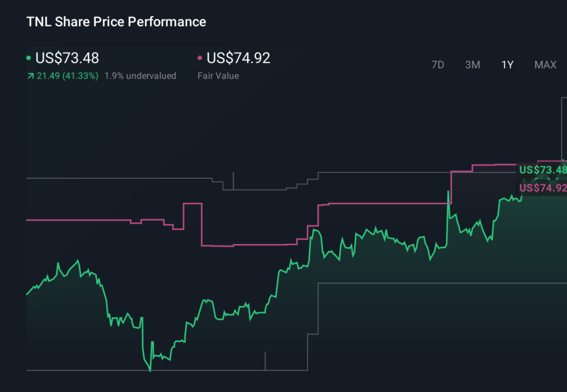Click the green upward trend arrow
567x392 pixels.
pyautogui.click(x=30, y=76)
